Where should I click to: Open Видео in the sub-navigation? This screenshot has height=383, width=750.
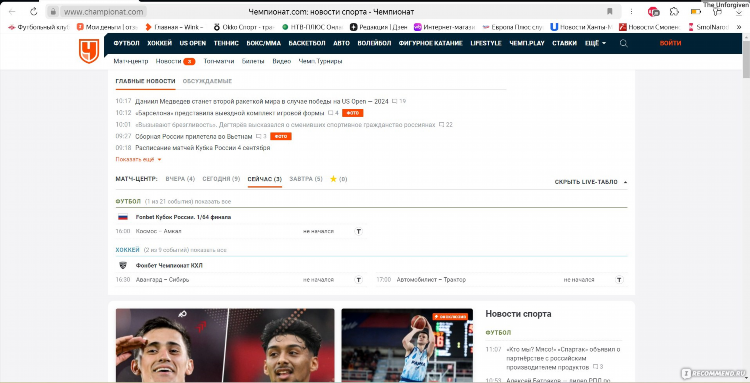coord(281,61)
